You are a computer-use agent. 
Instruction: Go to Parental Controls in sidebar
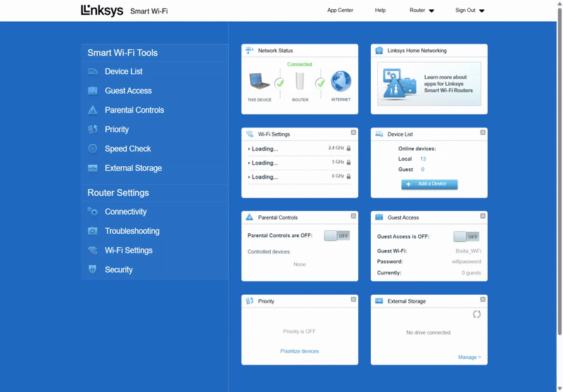[x=134, y=110]
